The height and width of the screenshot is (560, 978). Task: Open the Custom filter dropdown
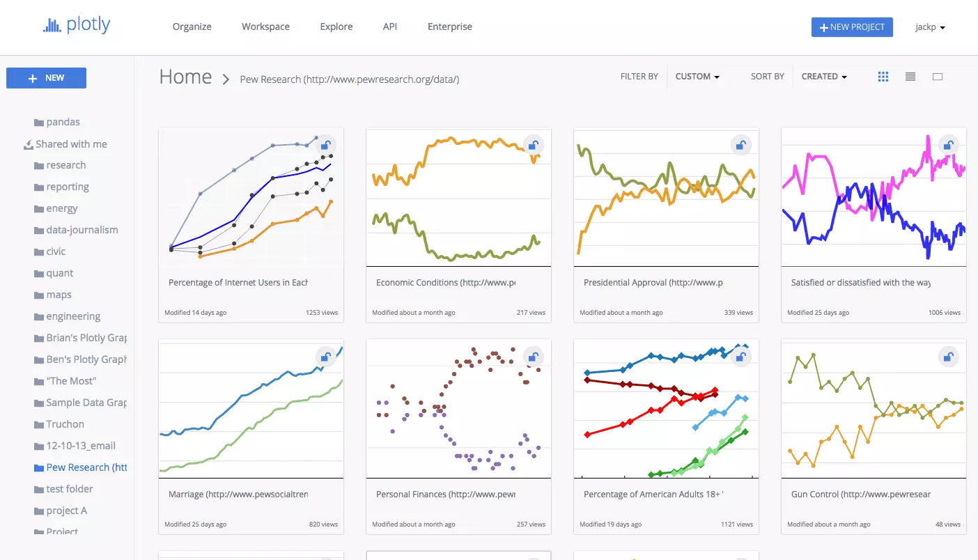click(697, 77)
